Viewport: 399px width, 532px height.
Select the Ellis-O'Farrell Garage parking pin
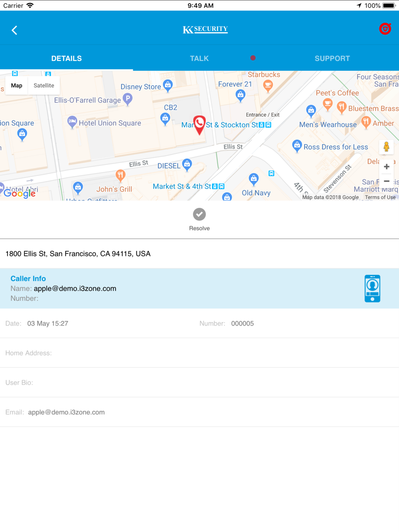point(127,99)
